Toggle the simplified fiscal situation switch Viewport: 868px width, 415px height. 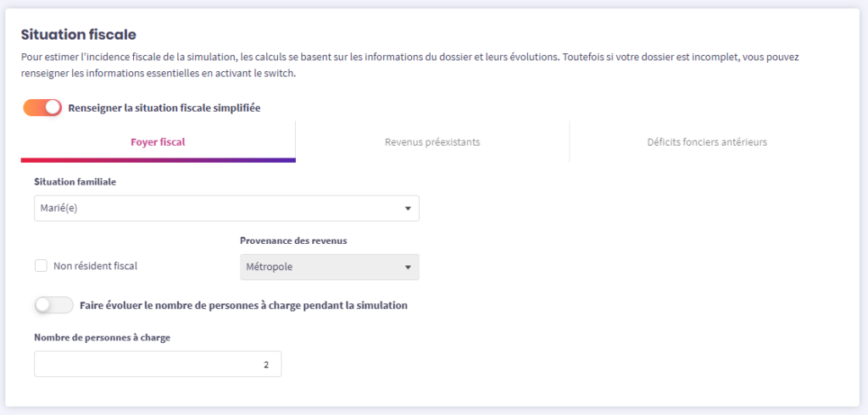[x=42, y=108]
